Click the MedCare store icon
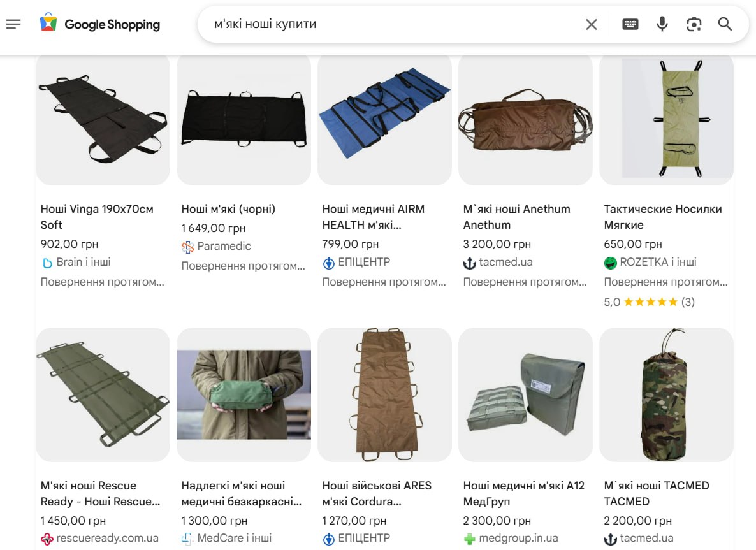Viewport: 756px width, 550px height. tap(187, 539)
